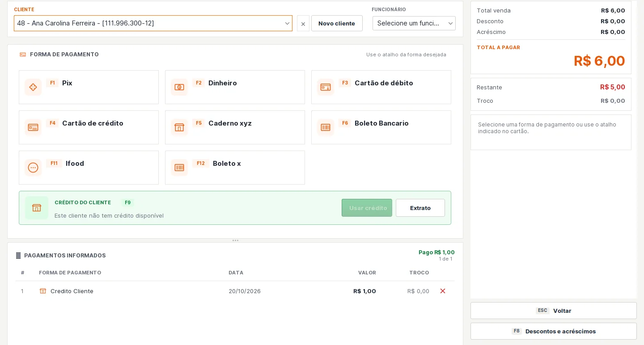Click the Usar crédito button
644x345 pixels.
[x=367, y=208]
